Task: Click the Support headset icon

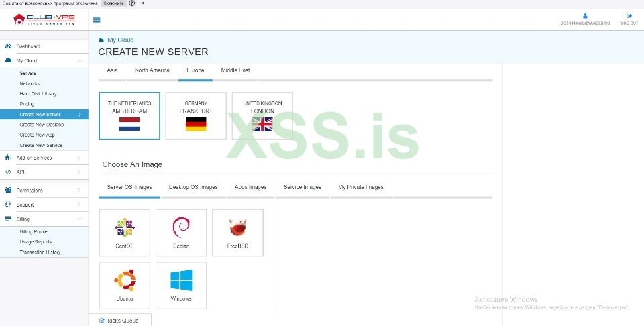Action: 8,205
